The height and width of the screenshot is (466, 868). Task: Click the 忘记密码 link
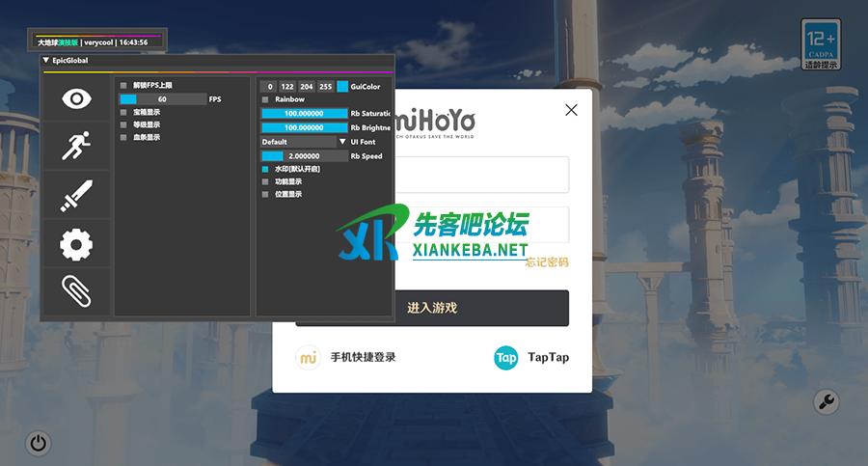[x=547, y=262]
